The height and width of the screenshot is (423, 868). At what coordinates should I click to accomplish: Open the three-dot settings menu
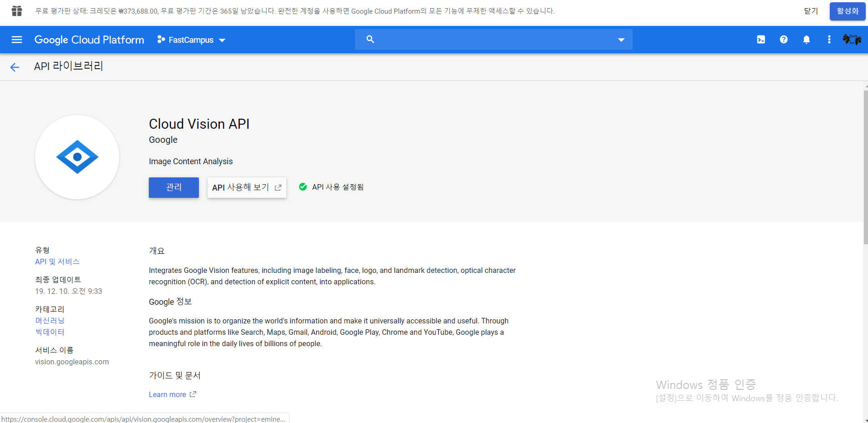pos(829,40)
